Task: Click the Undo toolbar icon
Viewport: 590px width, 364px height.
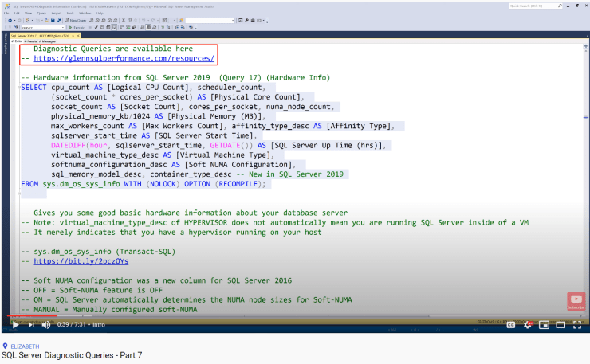Action: pos(144,20)
